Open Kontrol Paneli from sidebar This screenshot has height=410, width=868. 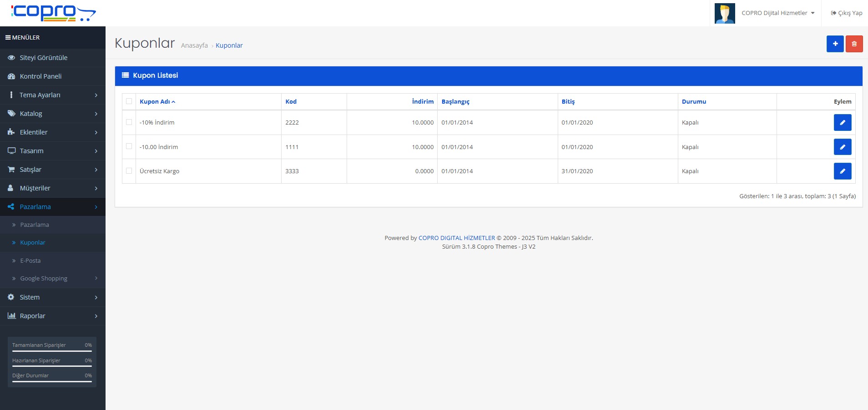[x=40, y=76]
